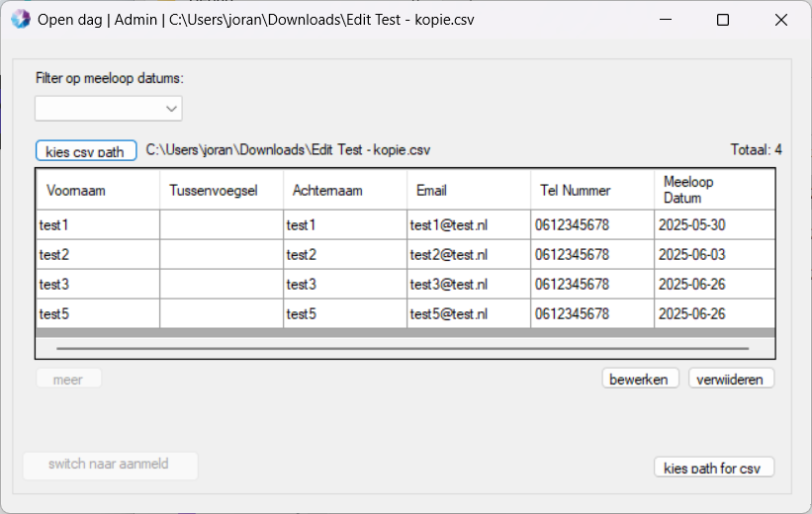Viewport: 812px width, 514px height.
Task: Click 'kies path for csv' button
Action: (x=714, y=468)
